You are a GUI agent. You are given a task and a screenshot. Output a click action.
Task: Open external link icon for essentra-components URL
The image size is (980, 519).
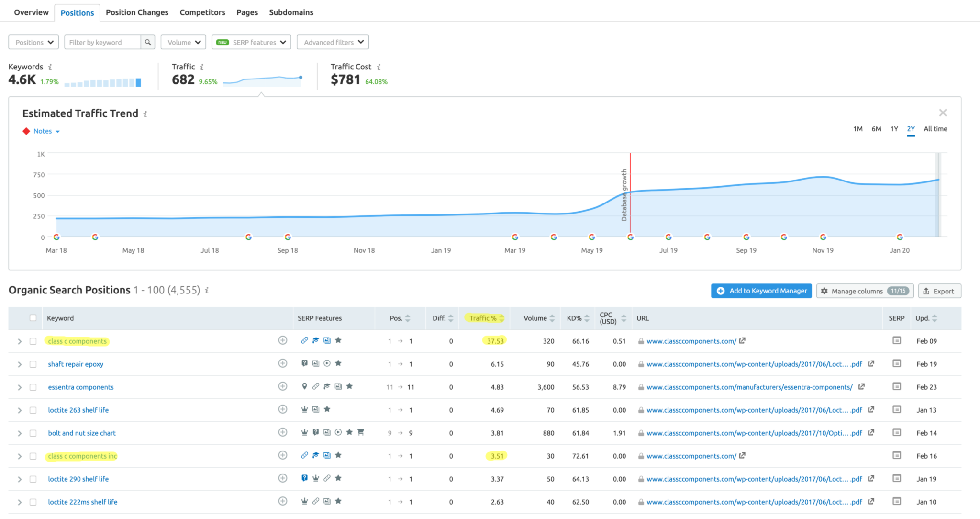point(861,386)
